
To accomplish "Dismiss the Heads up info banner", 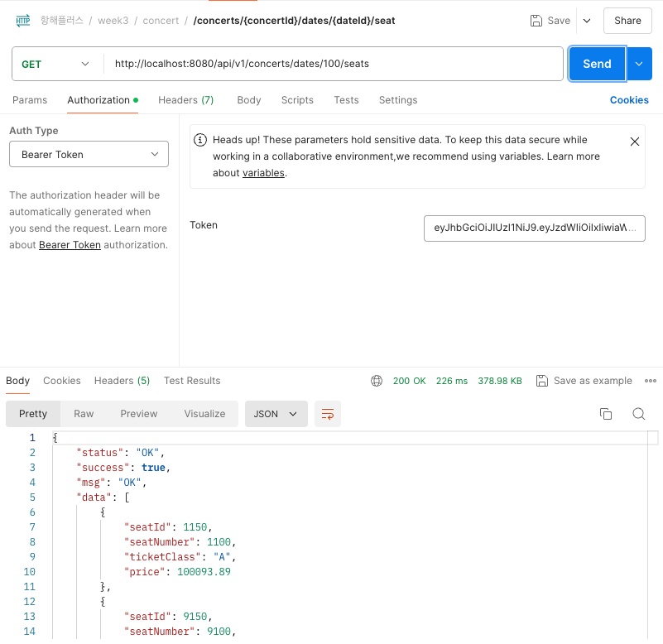I will click(634, 142).
